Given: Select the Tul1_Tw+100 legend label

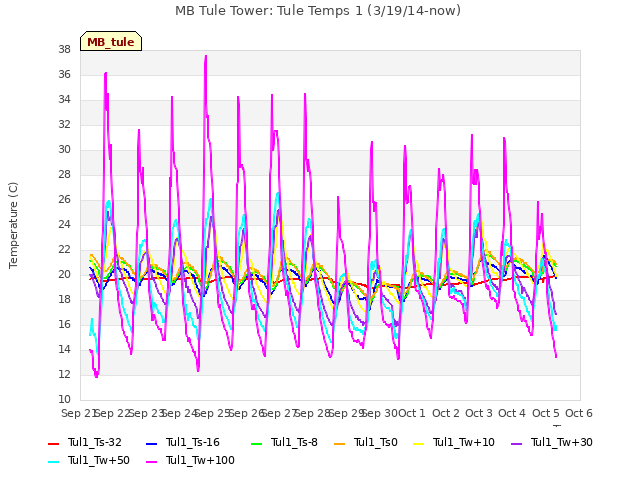Looking at the screenshot, I should [x=200, y=460].
